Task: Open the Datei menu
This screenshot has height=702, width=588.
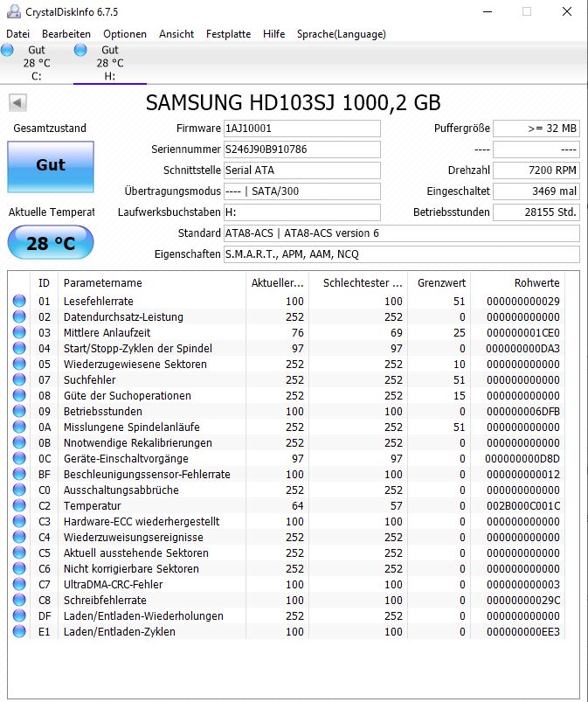Action: click(17, 34)
